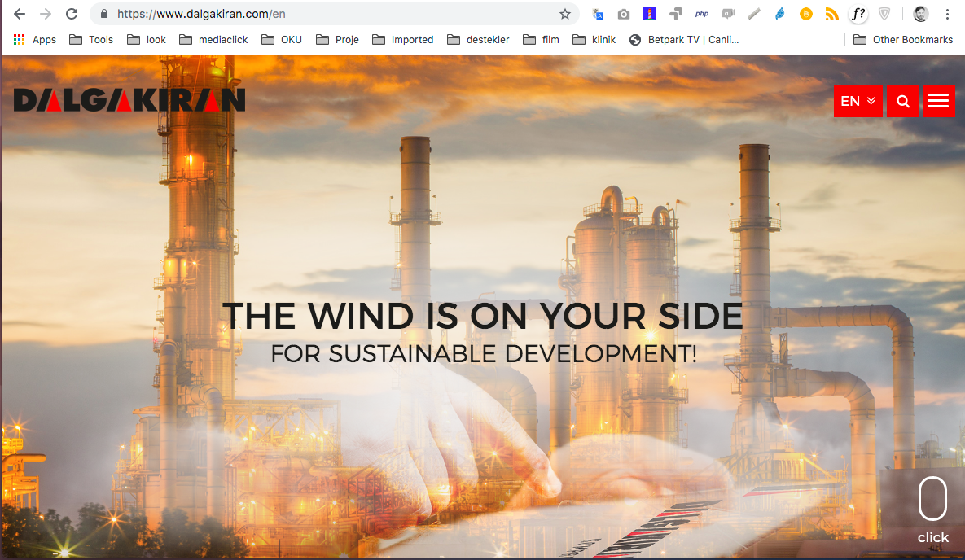Expand the EN language dropdown
Viewport: 965px width, 560px height.
click(x=858, y=100)
